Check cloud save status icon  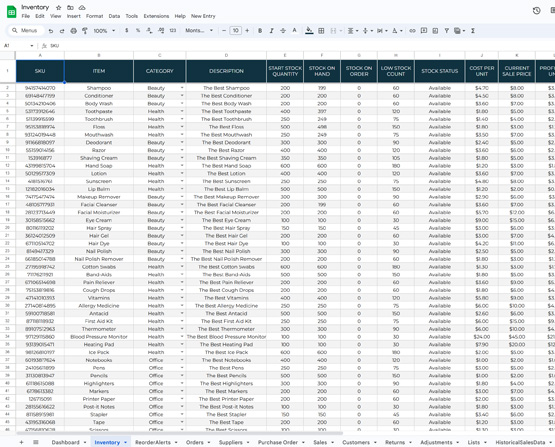pos(82,7)
